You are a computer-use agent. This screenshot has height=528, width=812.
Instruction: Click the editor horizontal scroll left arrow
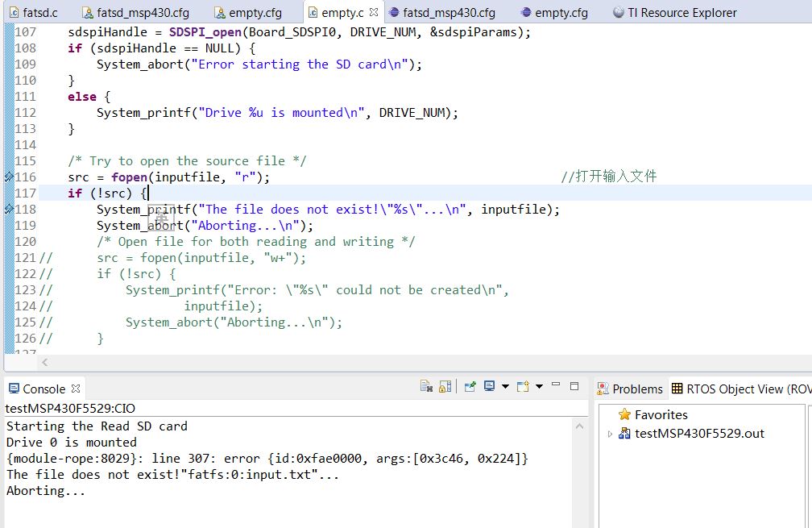pos(44,362)
